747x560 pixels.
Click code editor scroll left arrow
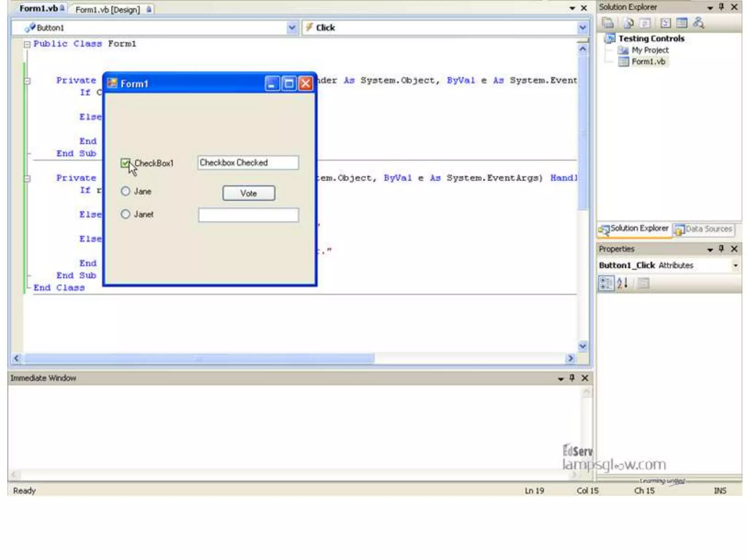click(x=16, y=358)
